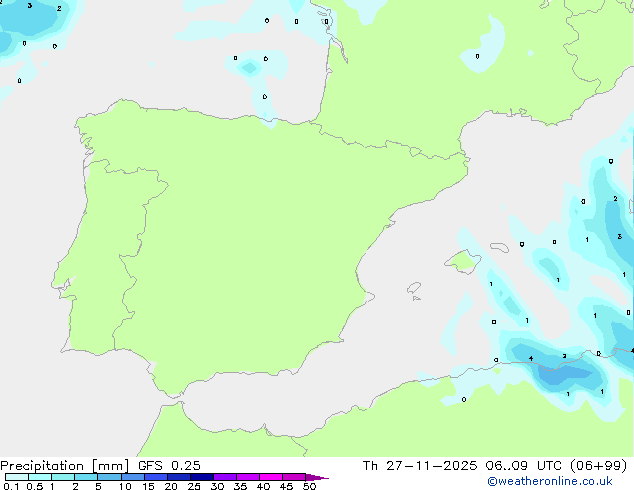Click the legend value '0.1' label

11,486
